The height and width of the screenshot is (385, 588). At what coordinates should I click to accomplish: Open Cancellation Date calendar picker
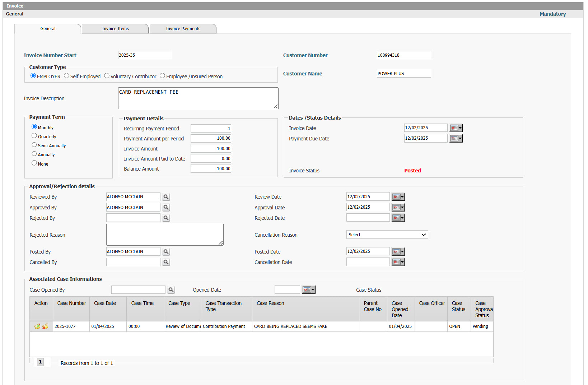398,262
